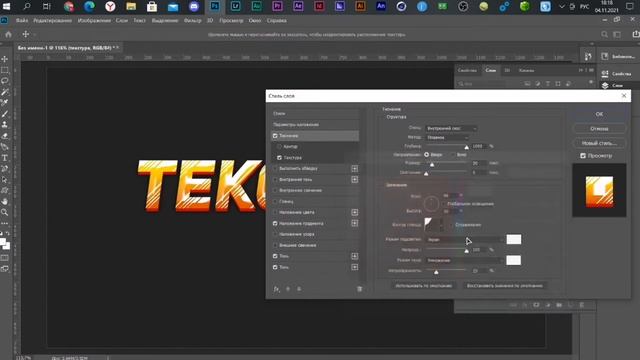Select the Type (T) tool
Viewport: 640px width, 360px height.
pyautogui.click(x=5, y=158)
